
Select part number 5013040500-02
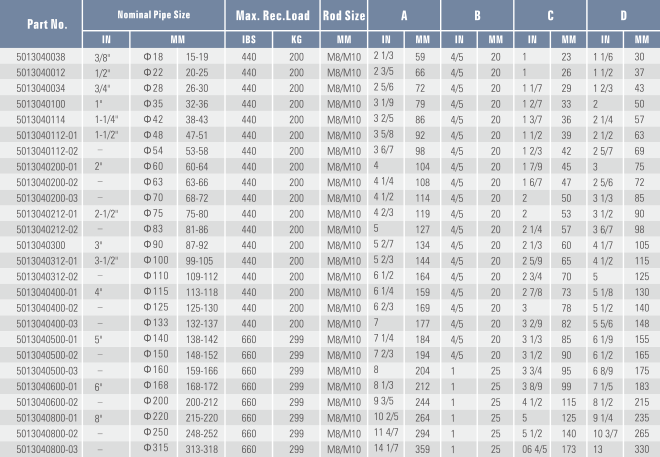tap(47, 355)
